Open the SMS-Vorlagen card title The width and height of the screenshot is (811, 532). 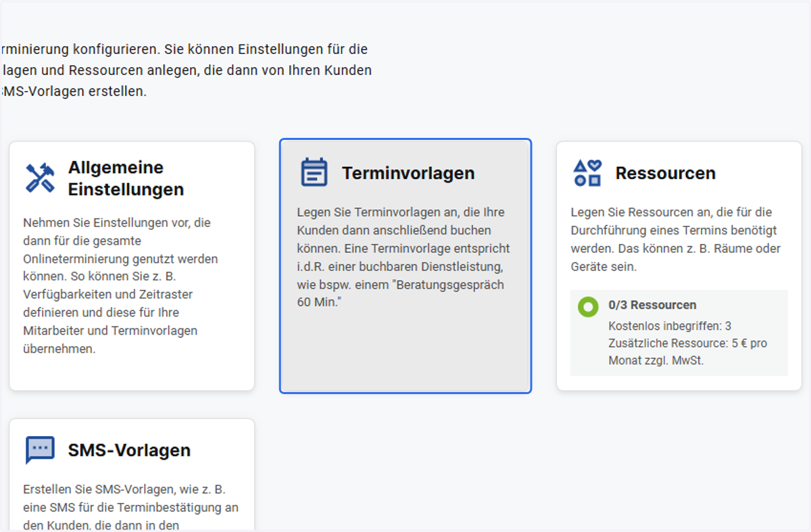coord(129,450)
